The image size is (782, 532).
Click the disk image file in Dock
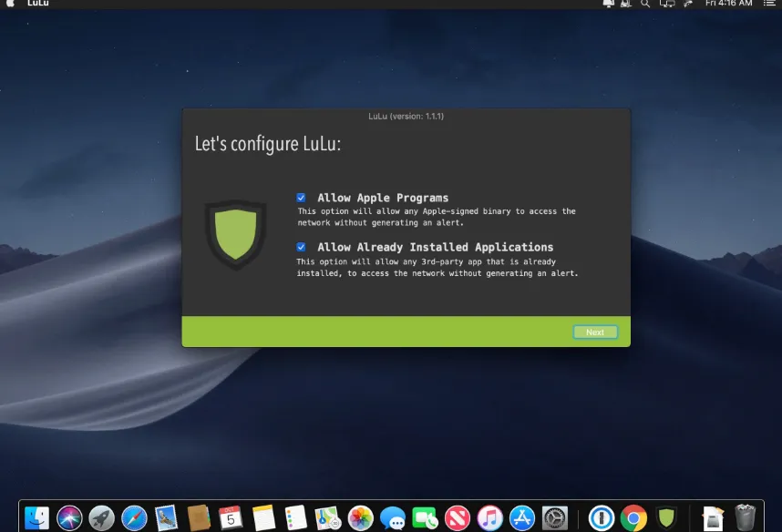(x=713, y=517)
